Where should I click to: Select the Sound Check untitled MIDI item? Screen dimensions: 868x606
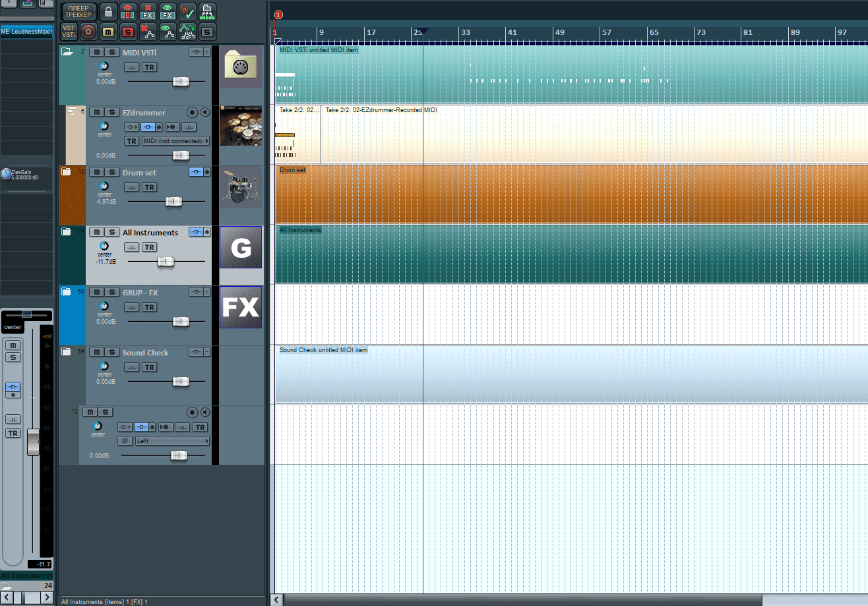click(x=571, y=375)
